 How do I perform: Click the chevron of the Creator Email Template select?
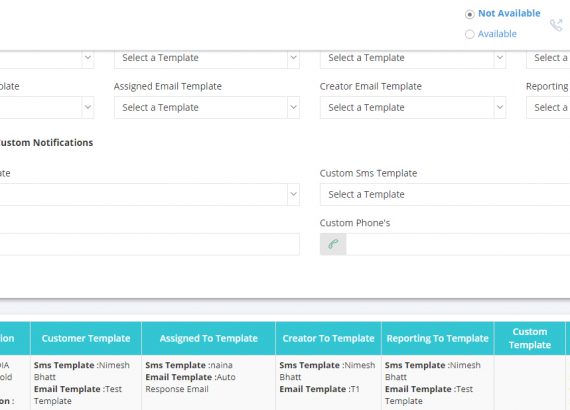(500, 108)
